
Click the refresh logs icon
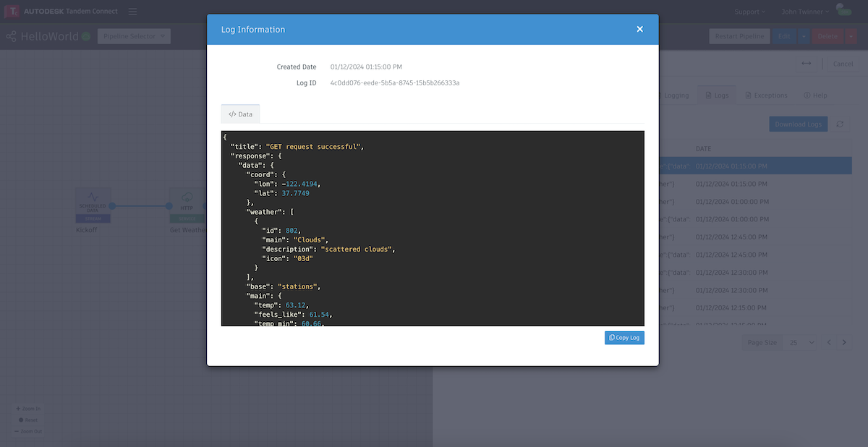coord(840,124)
